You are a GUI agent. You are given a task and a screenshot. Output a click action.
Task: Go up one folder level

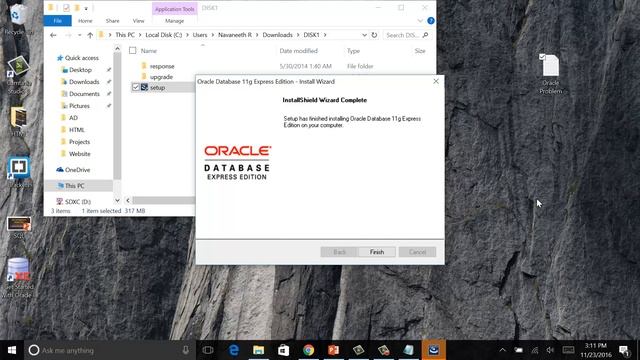tap(90, 35)
